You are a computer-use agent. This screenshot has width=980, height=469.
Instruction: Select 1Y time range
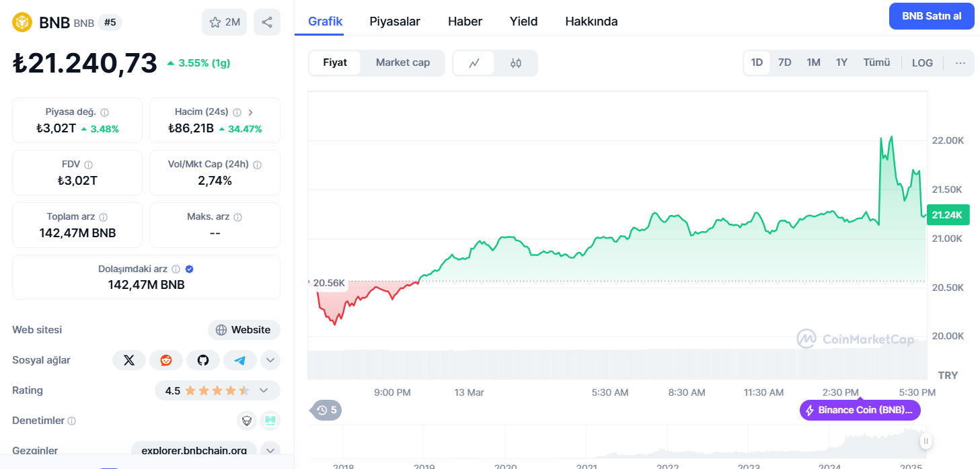click(841, 62)
